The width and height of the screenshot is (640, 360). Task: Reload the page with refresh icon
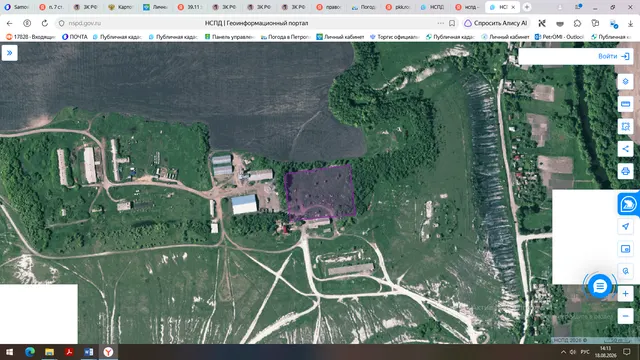point(44,23)
